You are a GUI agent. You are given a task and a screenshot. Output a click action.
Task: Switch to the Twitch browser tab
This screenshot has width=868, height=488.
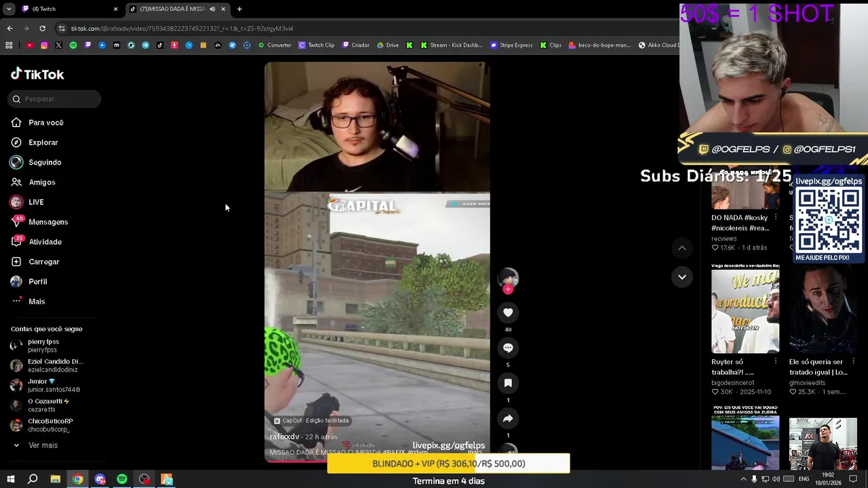pyautogui.click(x=69, y=9)
